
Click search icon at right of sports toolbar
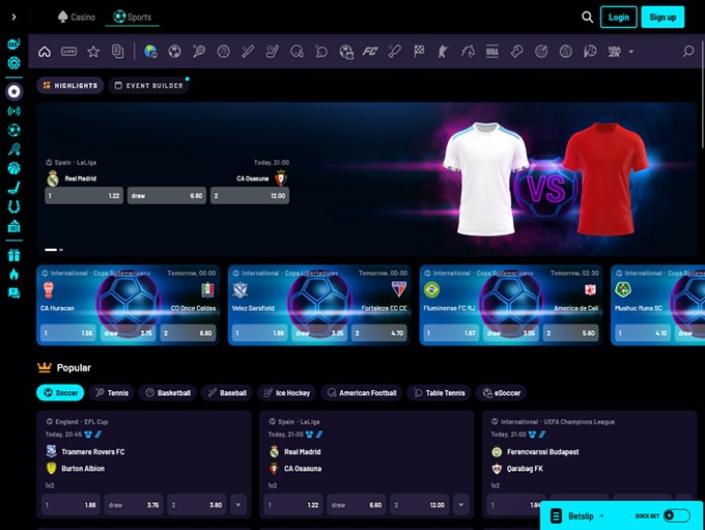tap(688, 51)
